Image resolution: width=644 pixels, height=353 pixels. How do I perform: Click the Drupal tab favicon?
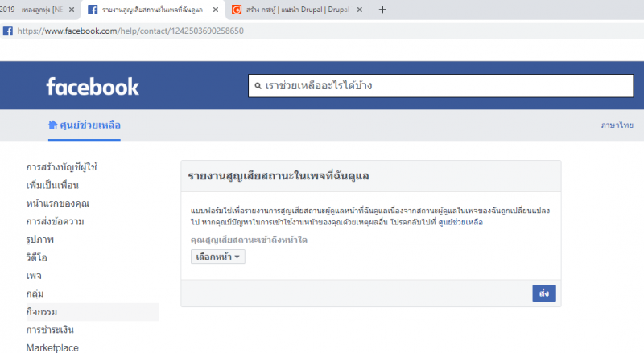click(237, 10)
